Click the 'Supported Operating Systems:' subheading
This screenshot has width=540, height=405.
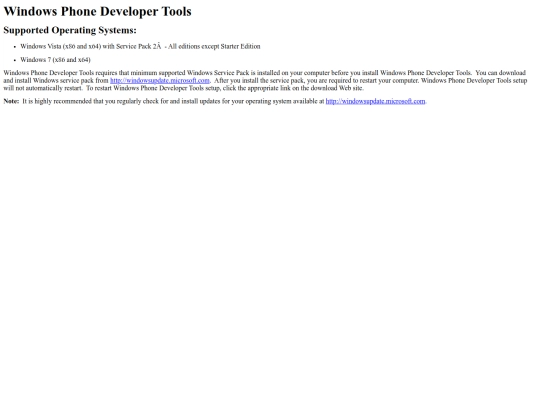point(70,30)
